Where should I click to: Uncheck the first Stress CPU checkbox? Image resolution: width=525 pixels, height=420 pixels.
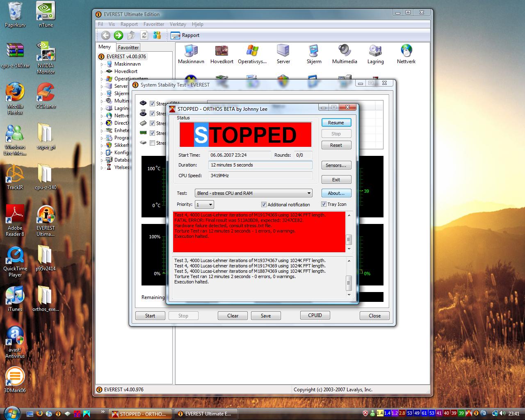pyautogui.click(x=153, y=104)
